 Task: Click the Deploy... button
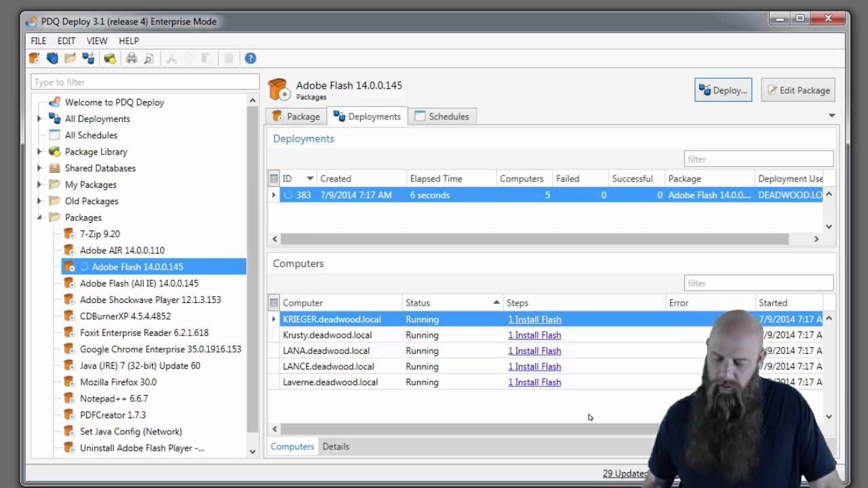[x=723, y=90]
